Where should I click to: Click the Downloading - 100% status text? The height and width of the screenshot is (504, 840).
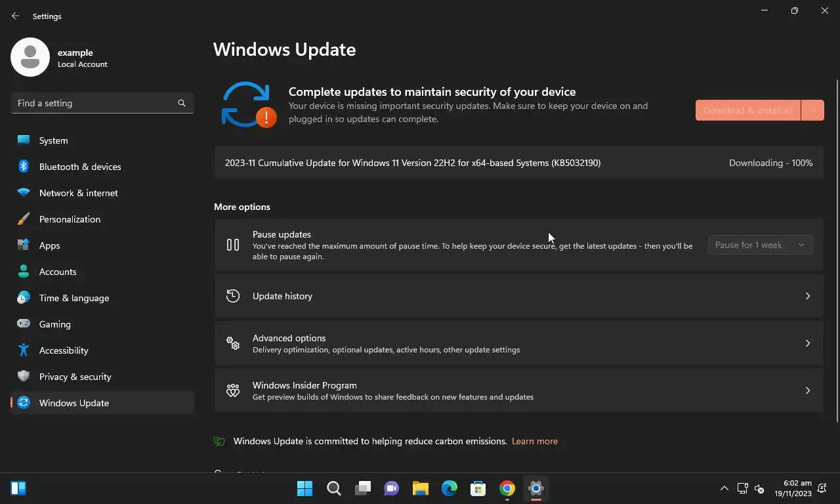point(771,163)
